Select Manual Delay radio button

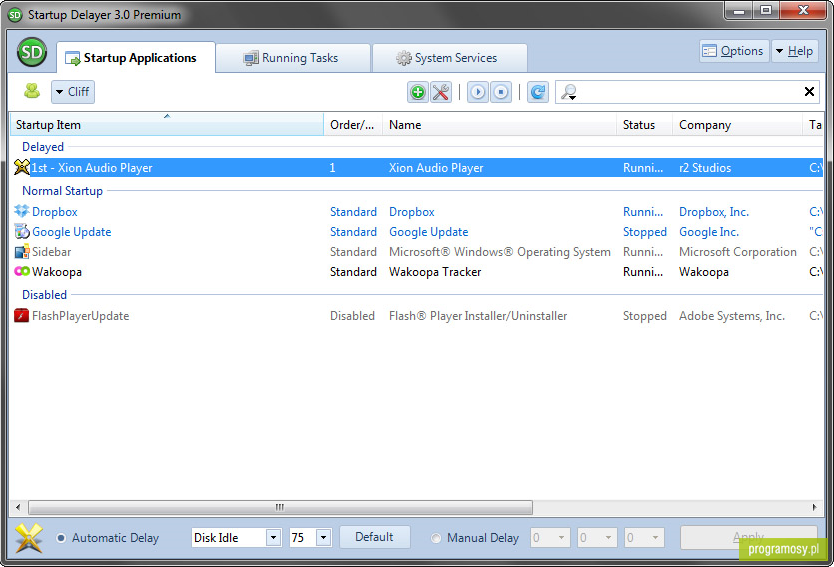tap(436, 538)
